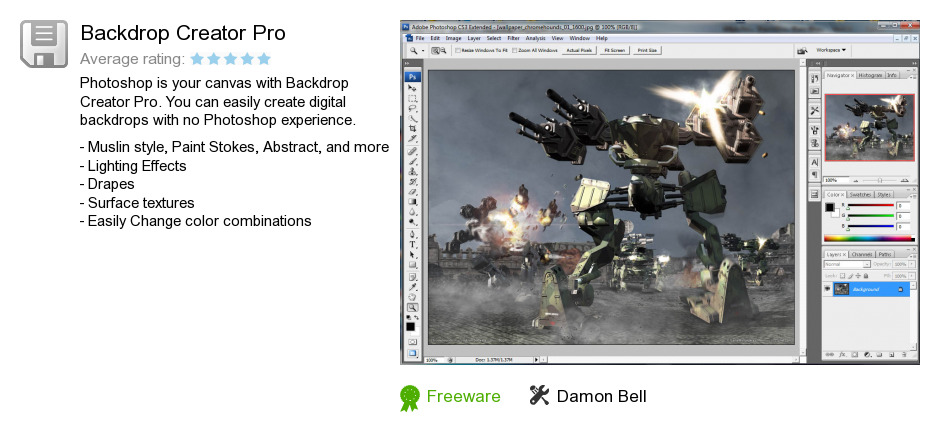This screenshot has height=442, width=940.
Task: Enable Resize Windows To Fit checkbox
Action: click(x=458, y=50)
